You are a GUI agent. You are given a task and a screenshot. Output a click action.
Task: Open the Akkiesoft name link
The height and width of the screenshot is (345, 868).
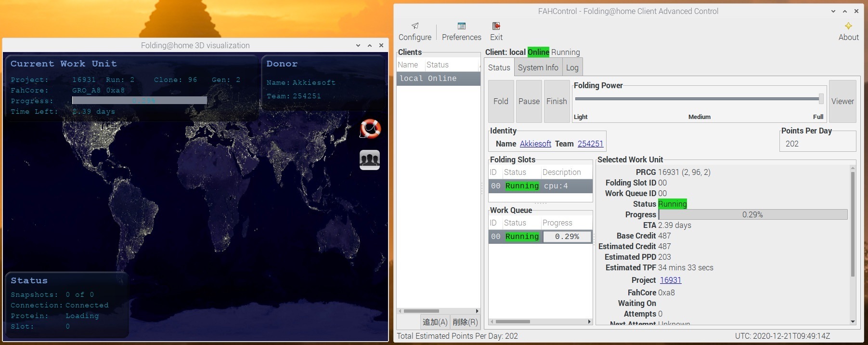coord(535,144)
